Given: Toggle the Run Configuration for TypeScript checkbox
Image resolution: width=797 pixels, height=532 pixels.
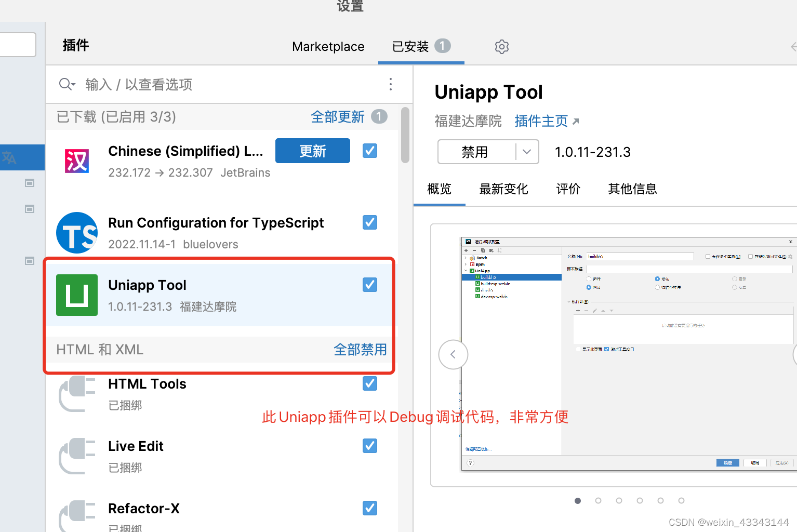Looking at the screenshot, I should coord(370,222).
